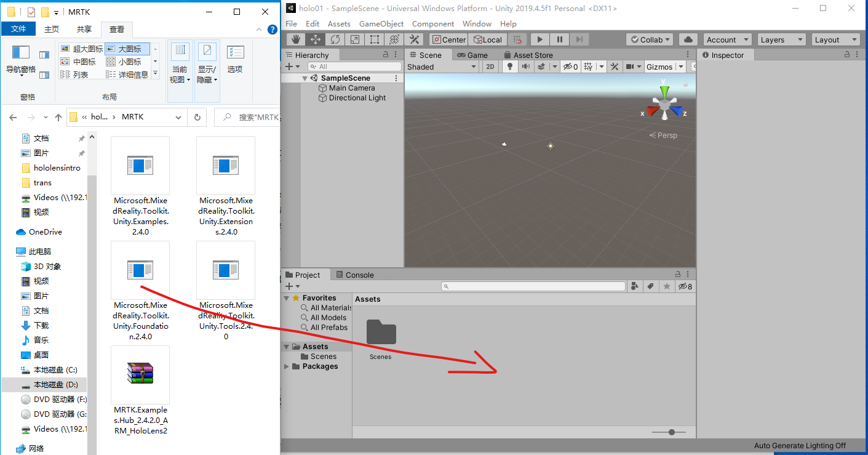
Task: Open 选项 button in Explorer ribbon
Action: tap(235, 60)
